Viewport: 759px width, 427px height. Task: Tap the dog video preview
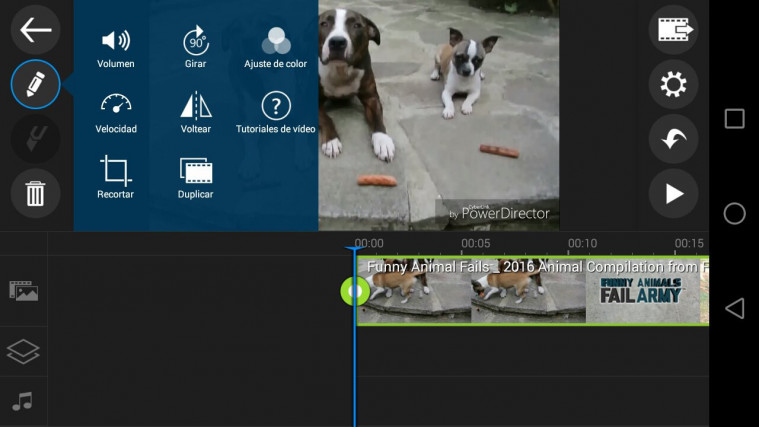439,115
